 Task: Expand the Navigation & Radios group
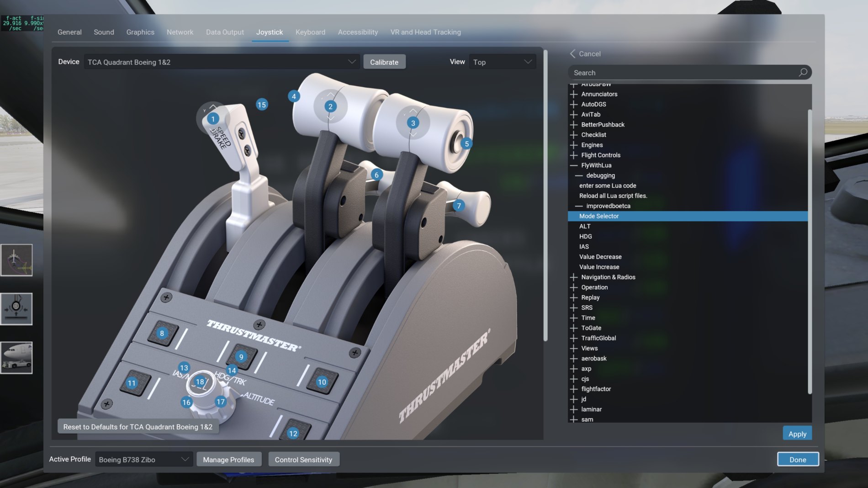tap(574, 277)
